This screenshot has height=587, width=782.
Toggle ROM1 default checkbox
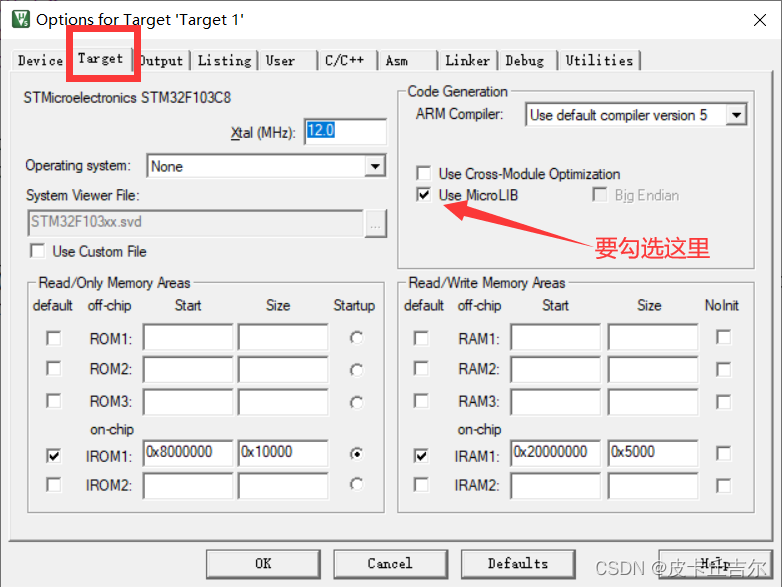[53, 338]
